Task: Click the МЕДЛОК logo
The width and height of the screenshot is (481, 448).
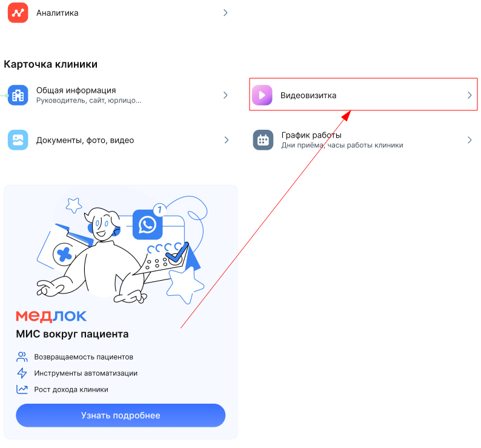Action: coord(51,316)
